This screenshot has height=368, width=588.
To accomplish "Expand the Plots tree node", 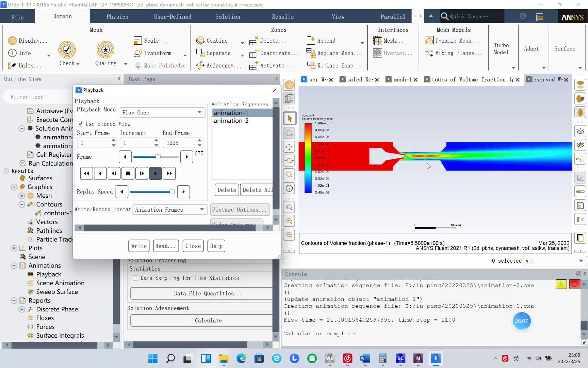I will click(14, 248).
